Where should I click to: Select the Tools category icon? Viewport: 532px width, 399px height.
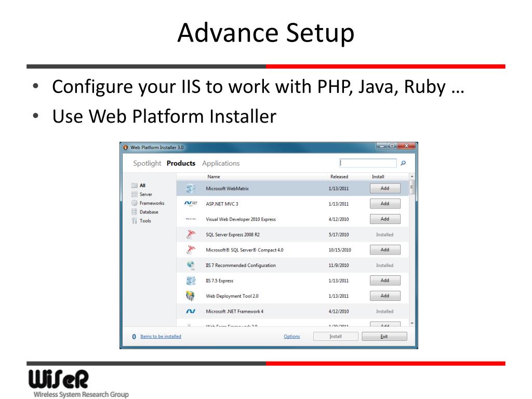point(135,220)
